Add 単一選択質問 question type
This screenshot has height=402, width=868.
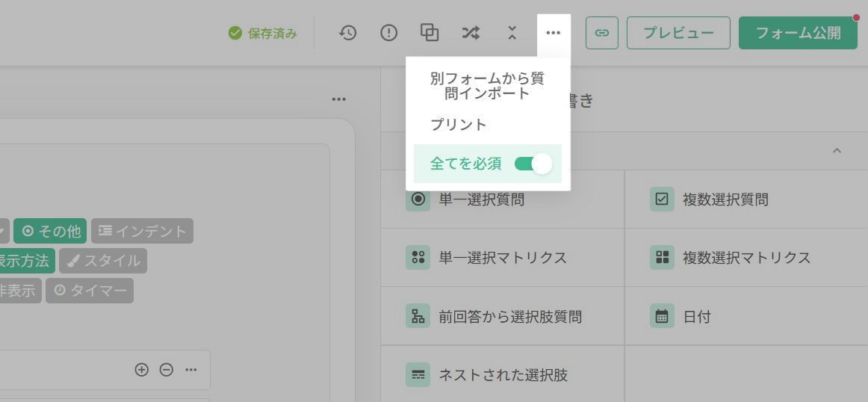(503, 200)
